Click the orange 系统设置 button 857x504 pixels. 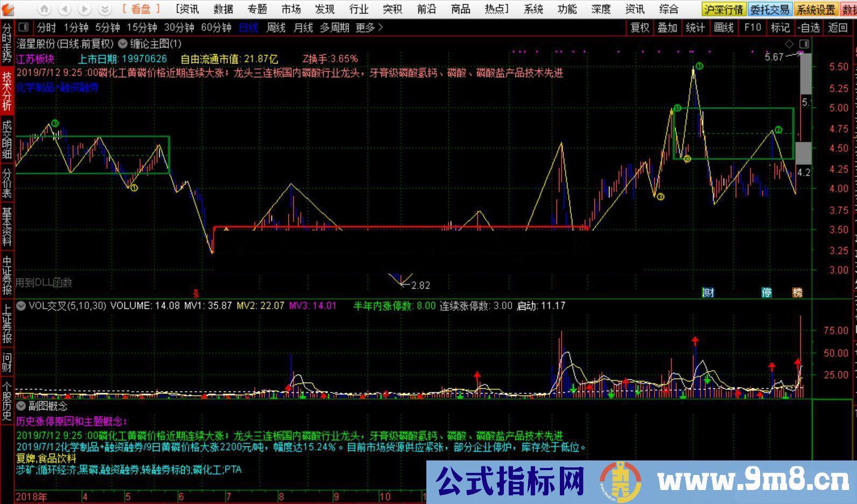[816, 10]
